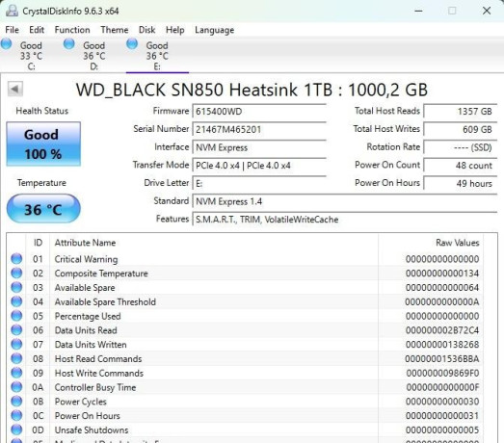The image size is (504, 443).
Task: Click the status dot for Percentage Used
Action: click(x=16, y=316)
